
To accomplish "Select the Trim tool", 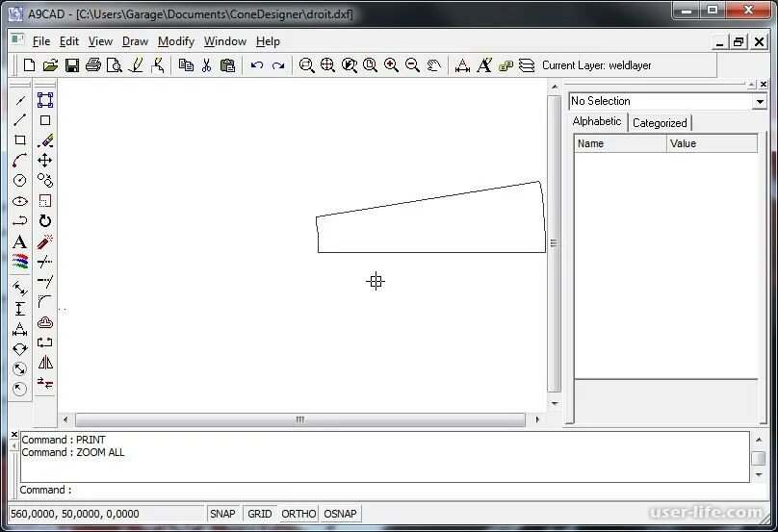I will tap(45, 262).
